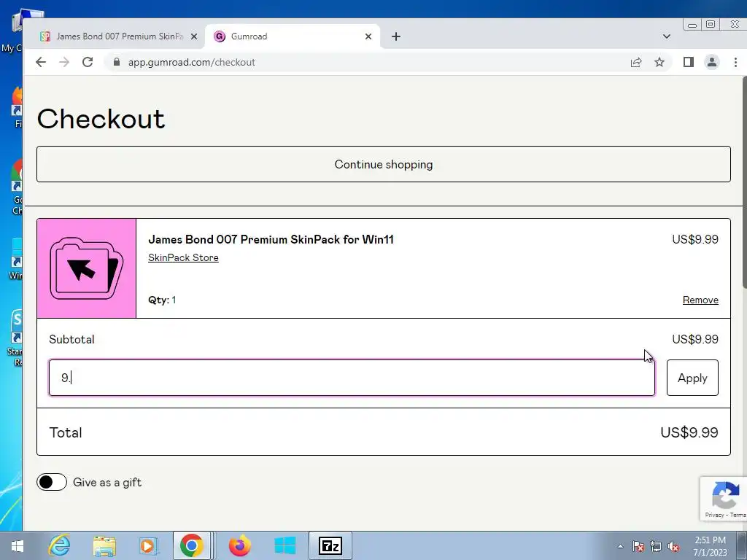Open the product title James Bond 007

click(x=271, y=239)
